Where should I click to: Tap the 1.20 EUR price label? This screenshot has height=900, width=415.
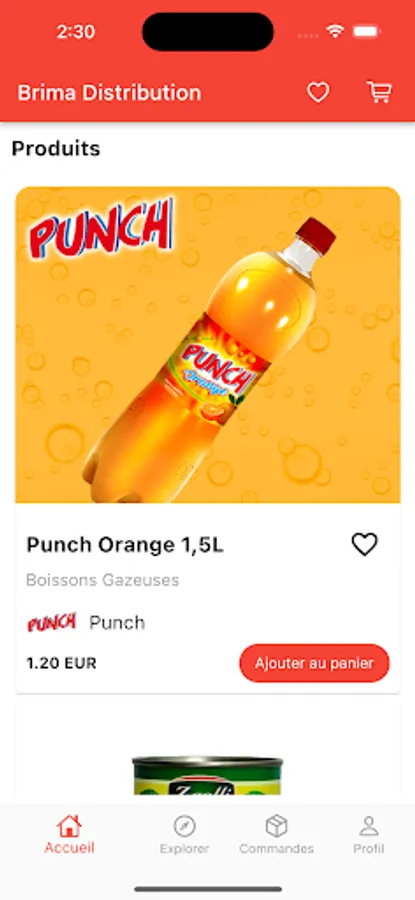tap(61, 664)
